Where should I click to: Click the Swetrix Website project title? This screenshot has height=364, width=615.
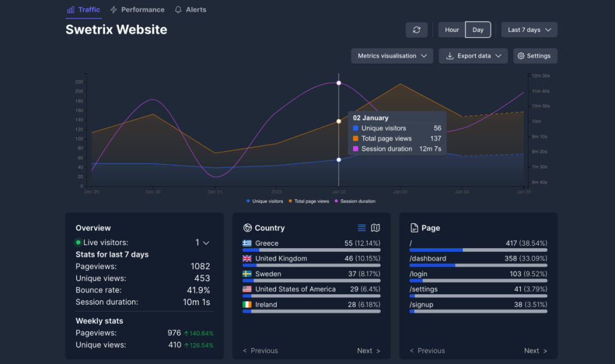[117, 30]
